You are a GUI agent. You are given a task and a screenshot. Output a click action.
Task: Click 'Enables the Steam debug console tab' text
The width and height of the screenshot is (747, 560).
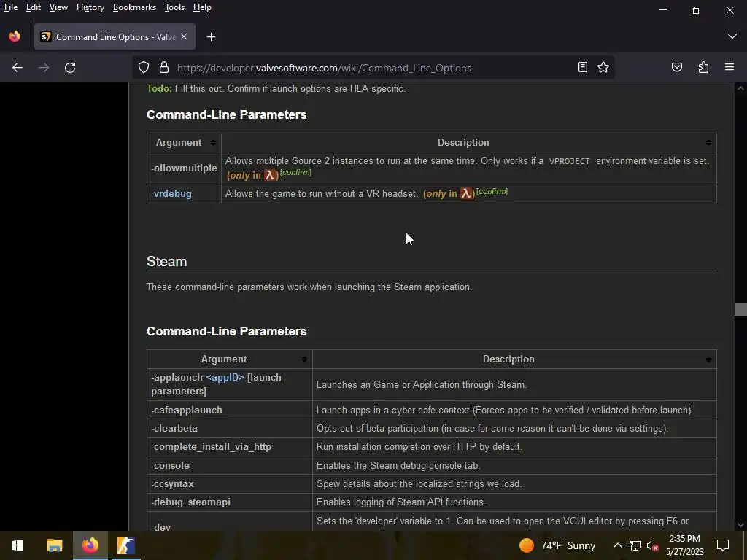pos(398,465)
